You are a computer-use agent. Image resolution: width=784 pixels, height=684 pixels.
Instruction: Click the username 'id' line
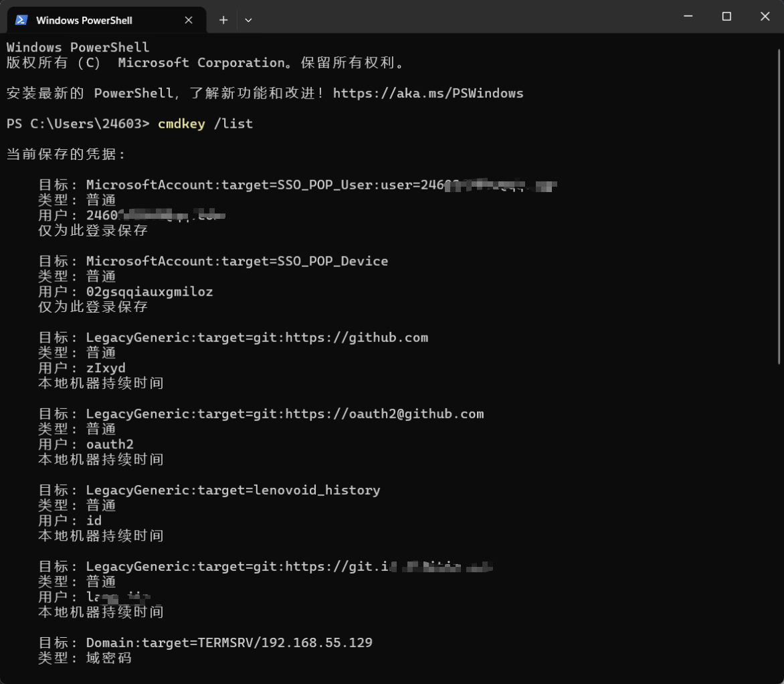[x=70, y=521]
